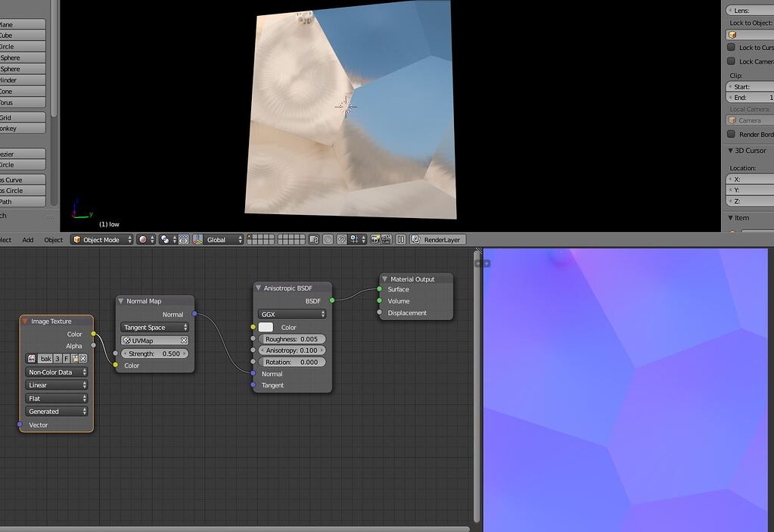774x532 pixels.
Task: Click the Local Camera object icon
Action: tap(732, 120)
